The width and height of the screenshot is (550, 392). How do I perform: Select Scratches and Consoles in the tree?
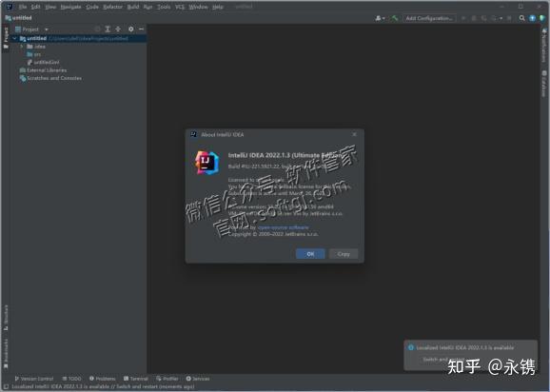point(50,78)
